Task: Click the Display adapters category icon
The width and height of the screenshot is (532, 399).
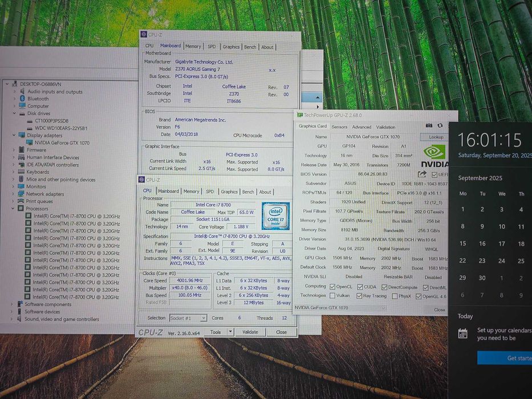Action: tap(22, 135)
